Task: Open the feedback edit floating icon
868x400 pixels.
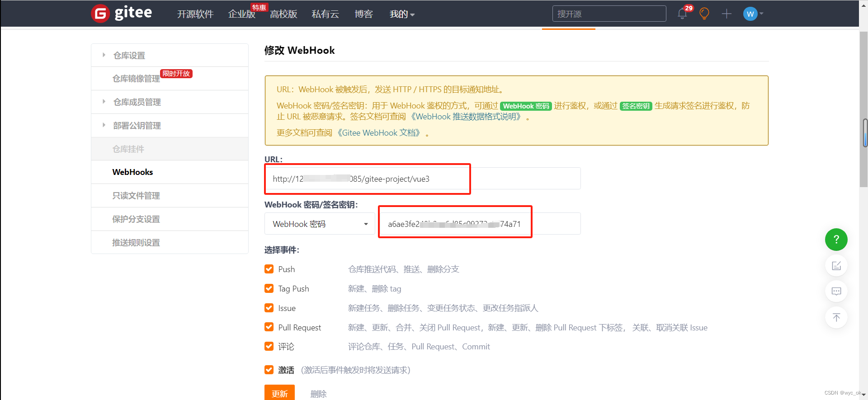Action: 836,265
